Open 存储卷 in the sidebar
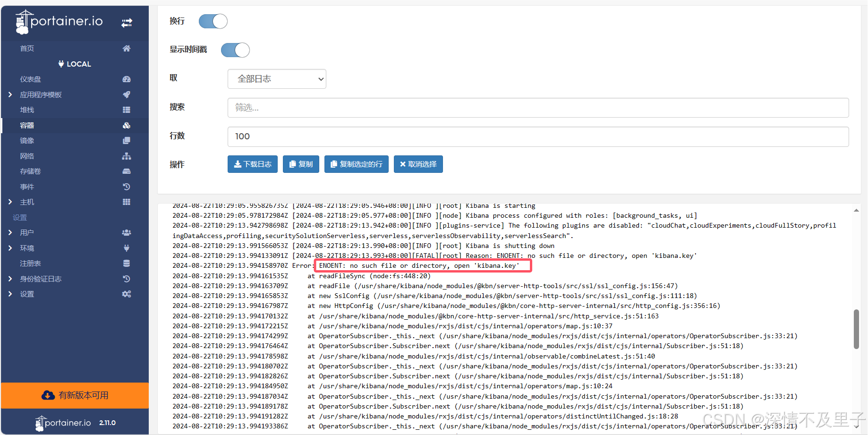The height and width of the screenshot is (435, 868). coord(30,171)
